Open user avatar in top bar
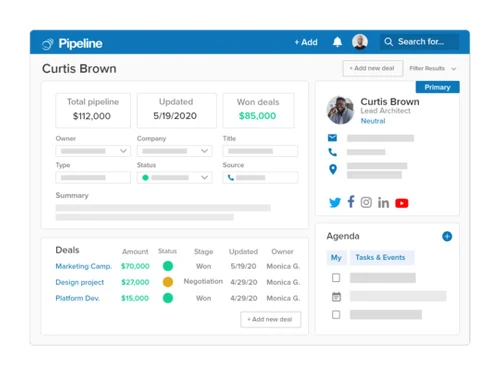 360,42
